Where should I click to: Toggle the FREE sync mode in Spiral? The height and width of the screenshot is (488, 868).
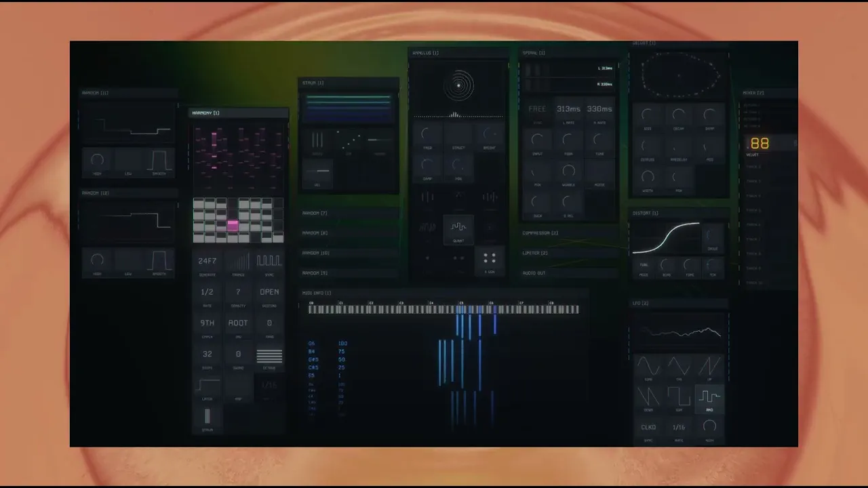coord(537,109)
